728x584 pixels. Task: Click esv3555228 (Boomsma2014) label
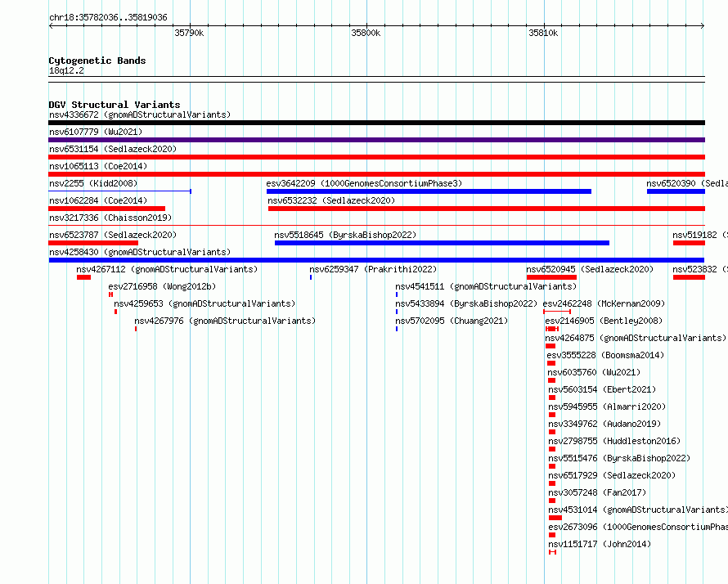point(605,355)
